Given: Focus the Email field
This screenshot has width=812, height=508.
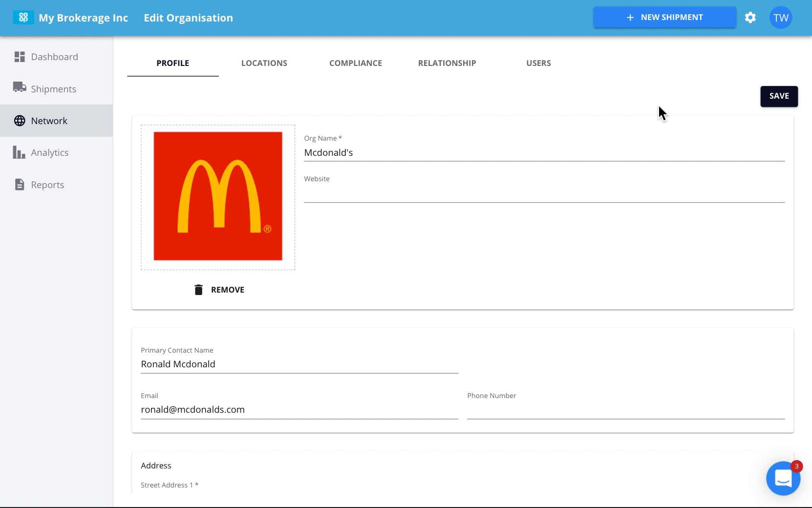Looking at the screenshot, I should [x=299, y=409].
